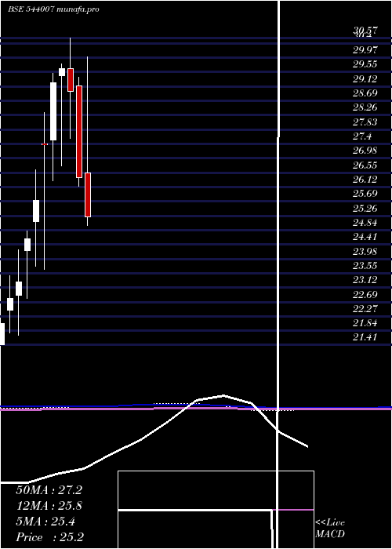
Task: Click the 26.55 price axis label
Action: point(365,165)
